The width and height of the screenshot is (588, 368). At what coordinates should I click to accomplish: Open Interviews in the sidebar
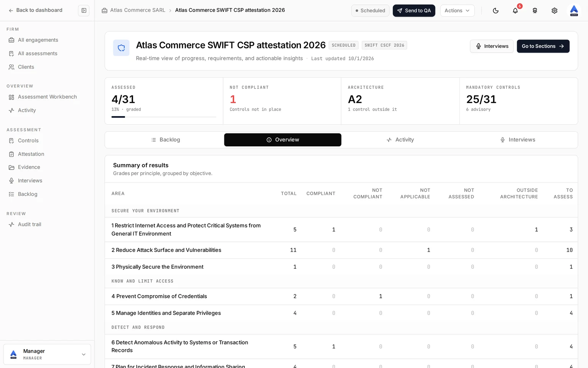click(x=30, y=181)
